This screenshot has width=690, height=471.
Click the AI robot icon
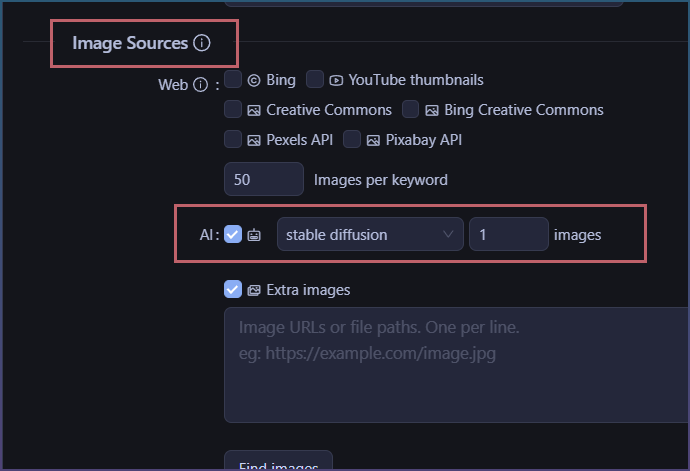(x=254, y=235)
